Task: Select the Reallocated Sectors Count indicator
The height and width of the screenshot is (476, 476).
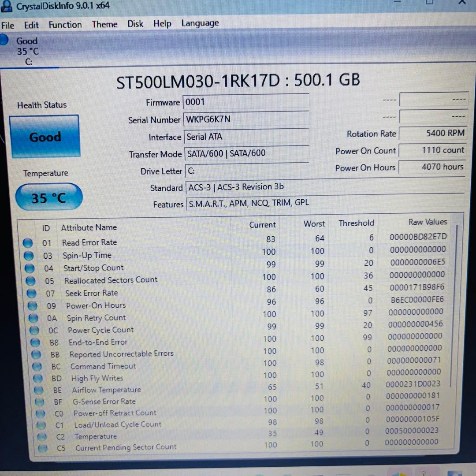Action: tap(30, 281)
